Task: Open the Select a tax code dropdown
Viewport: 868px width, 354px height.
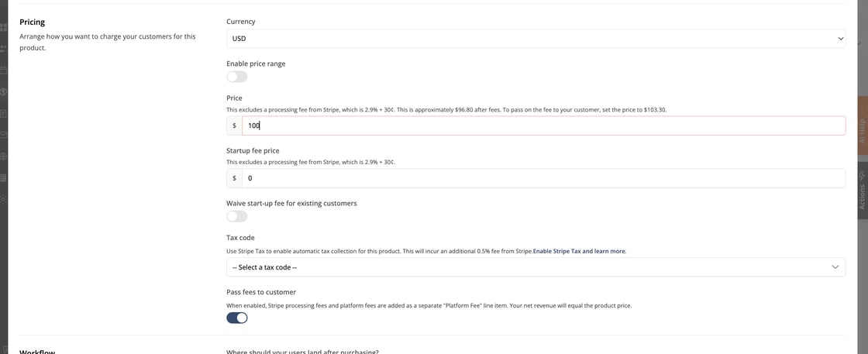Action: point(536,267)
